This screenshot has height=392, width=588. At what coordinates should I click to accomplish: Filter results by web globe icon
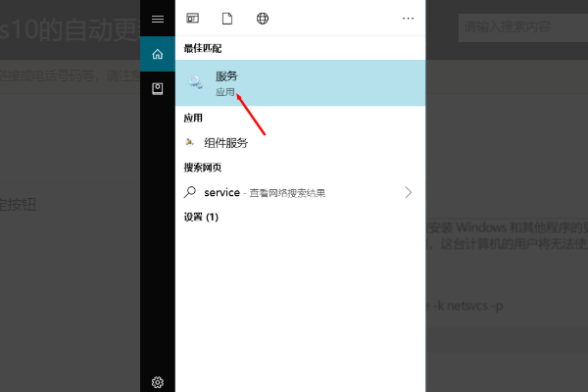coord(263,18)
